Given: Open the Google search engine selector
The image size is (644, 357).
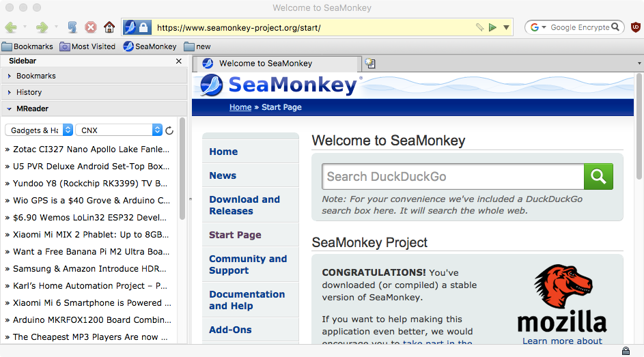Looking at the screenshot, I should click(x=538, y=27).
